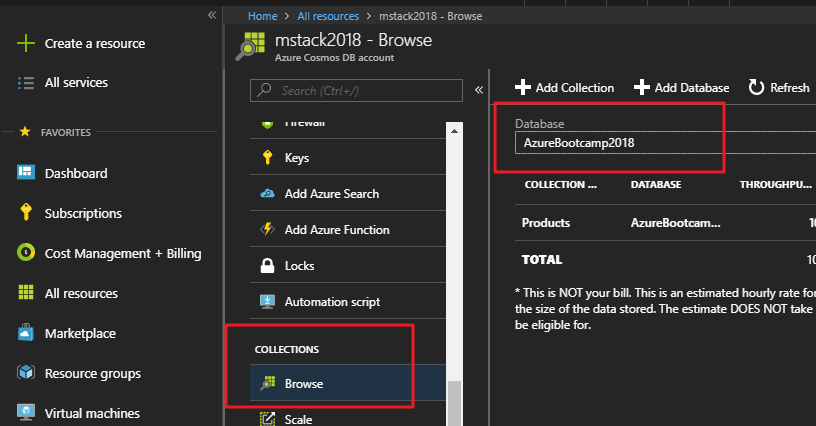Open Automation script menu item
This screenshot has width=816, height=426.
[348, 302]
